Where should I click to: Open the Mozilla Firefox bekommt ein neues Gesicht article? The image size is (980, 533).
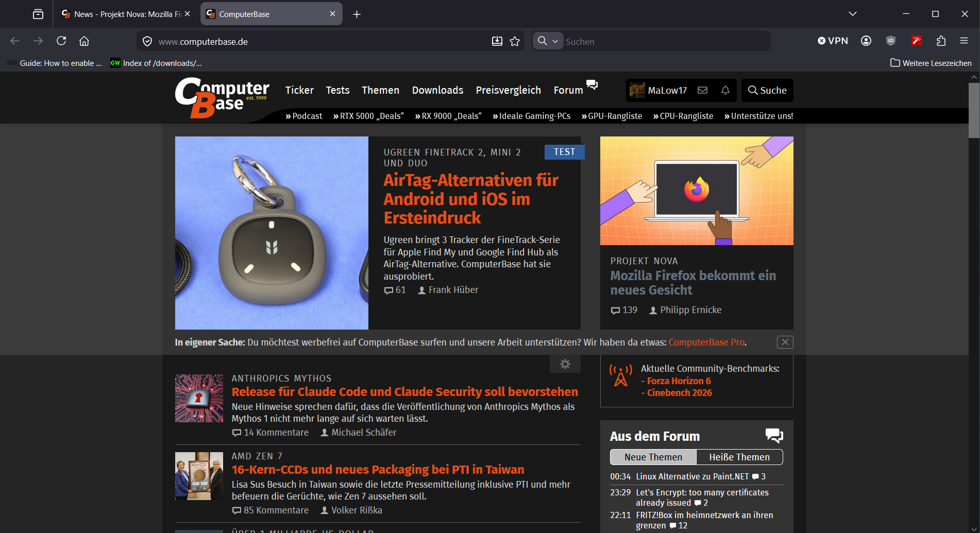click(693, 283)
